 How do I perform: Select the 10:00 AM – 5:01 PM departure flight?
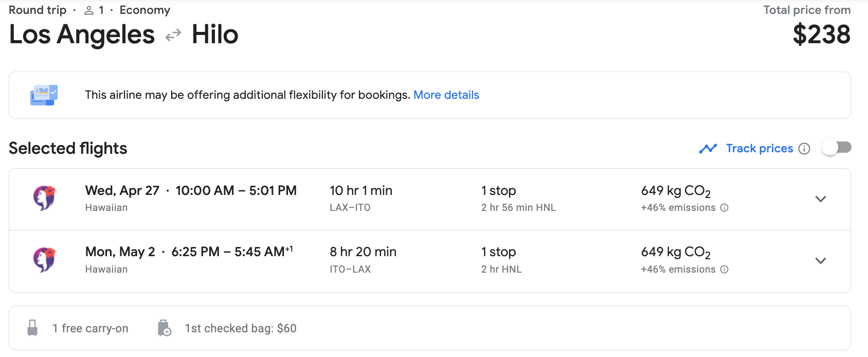click(x=236, y=191)
